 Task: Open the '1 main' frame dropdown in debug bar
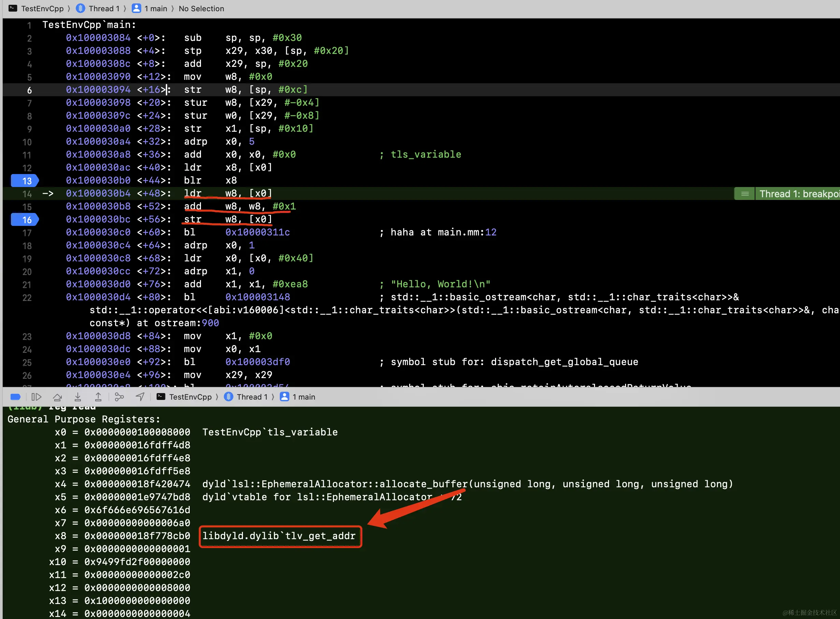tap(303, 397)
